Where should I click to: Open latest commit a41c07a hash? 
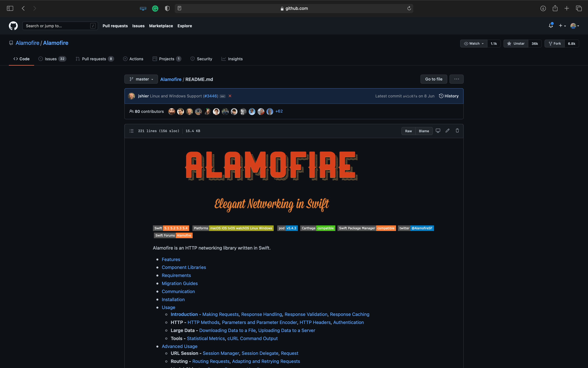(x=410, y=96)
